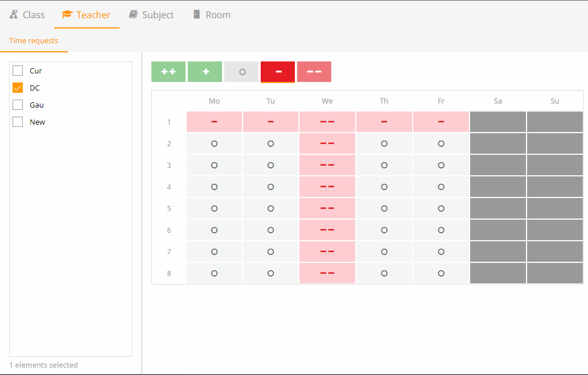The width and height of the screenshot is (588, 375).
Task: Select the single plus priority button
Action: coord(205,72)
